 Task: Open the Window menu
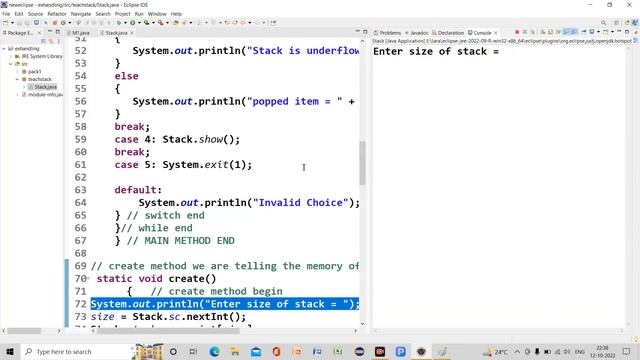[157, 14]
